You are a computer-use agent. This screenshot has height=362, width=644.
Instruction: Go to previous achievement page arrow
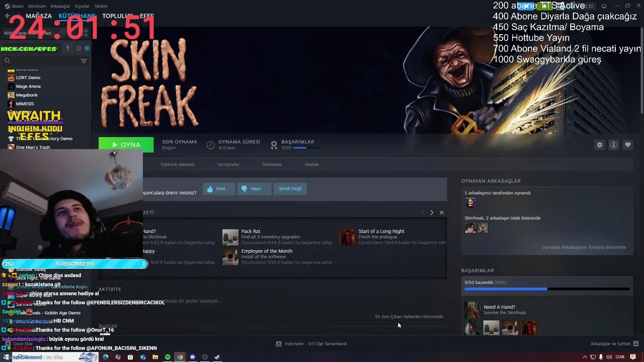(x=423, y=213)
